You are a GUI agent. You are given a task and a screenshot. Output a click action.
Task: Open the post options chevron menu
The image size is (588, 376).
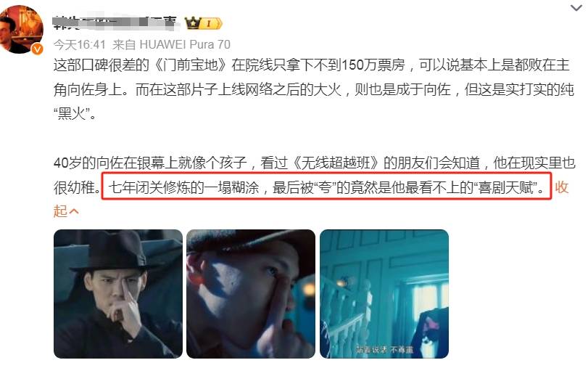pyautogui.click(x=576, y=8)
